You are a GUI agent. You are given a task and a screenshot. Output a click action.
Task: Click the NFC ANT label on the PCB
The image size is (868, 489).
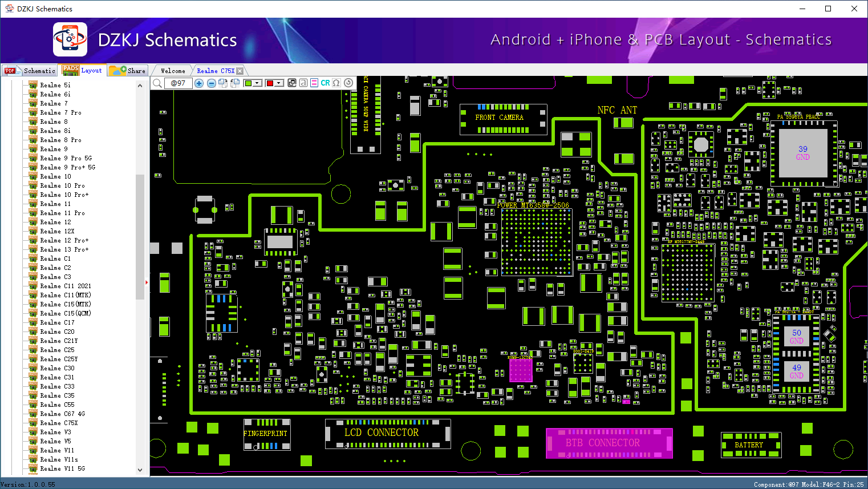pyautogui.click(x=617, y=110)
